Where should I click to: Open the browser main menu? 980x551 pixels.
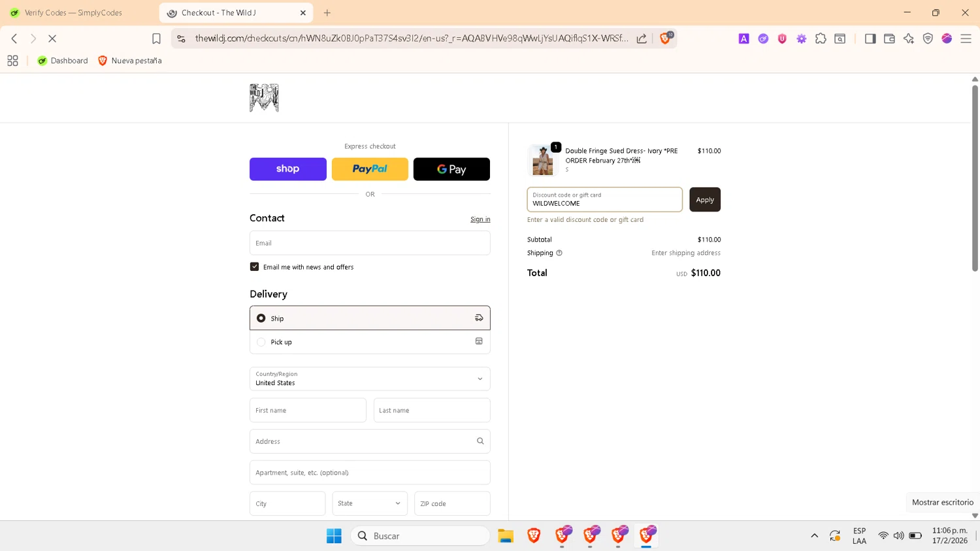pyautogui.click(x=966, y=39)
